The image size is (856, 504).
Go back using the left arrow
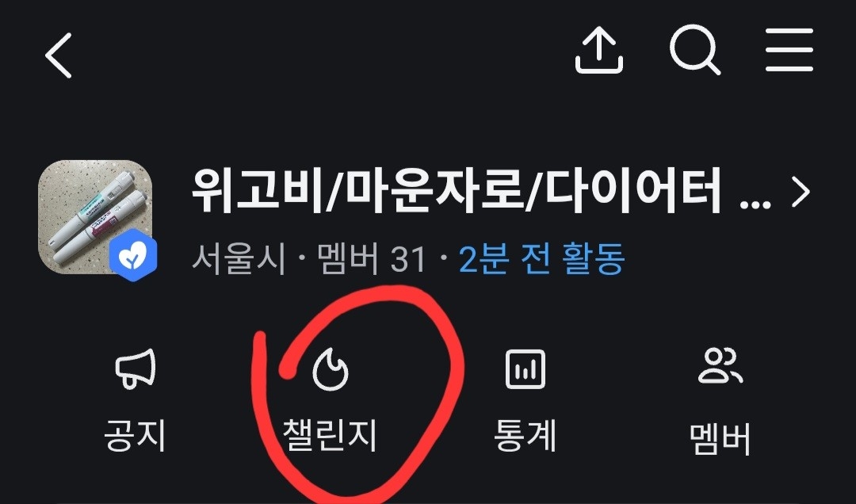coord(59,55)
